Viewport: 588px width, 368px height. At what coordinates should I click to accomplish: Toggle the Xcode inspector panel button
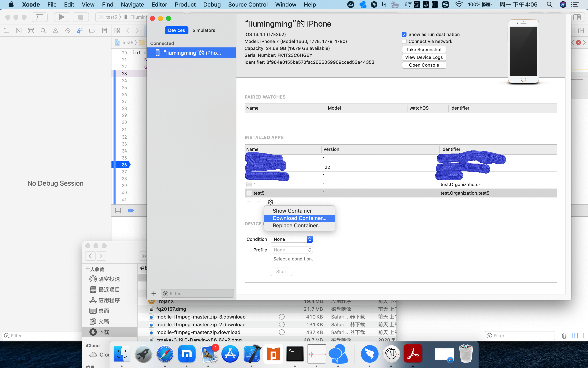pos(577,17)
